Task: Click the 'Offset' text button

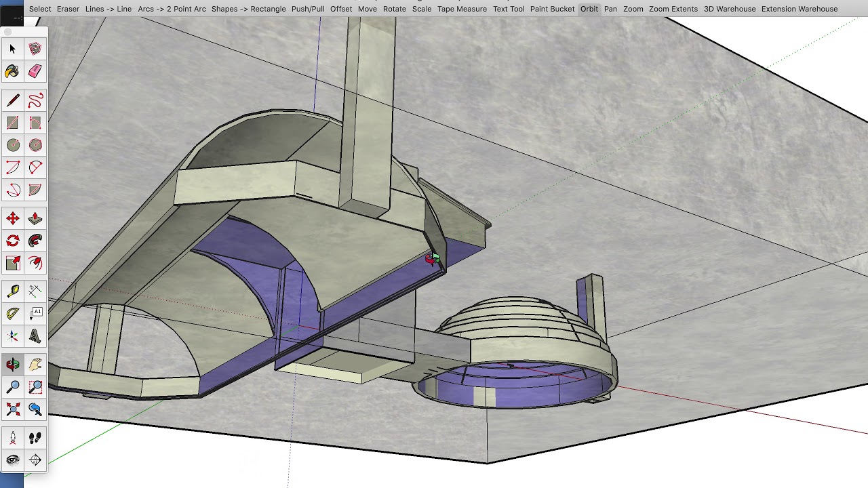Action: [x=341, y=9]
